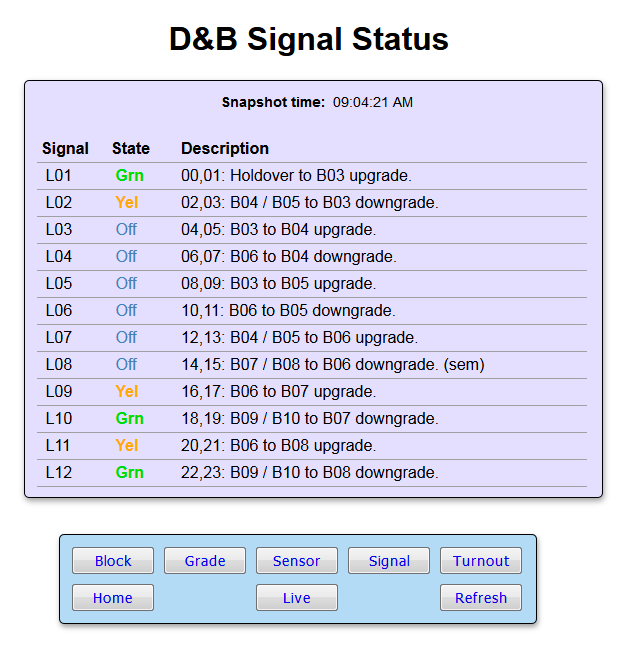Select the L02 signal name cell
This screenshot has height=651, width=631.
(x=59, y=203)
